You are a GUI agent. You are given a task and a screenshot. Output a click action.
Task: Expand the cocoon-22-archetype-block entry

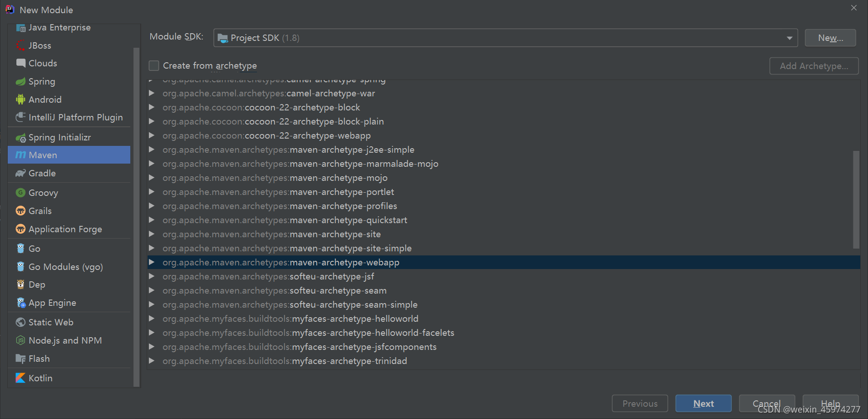pos(152,107)
